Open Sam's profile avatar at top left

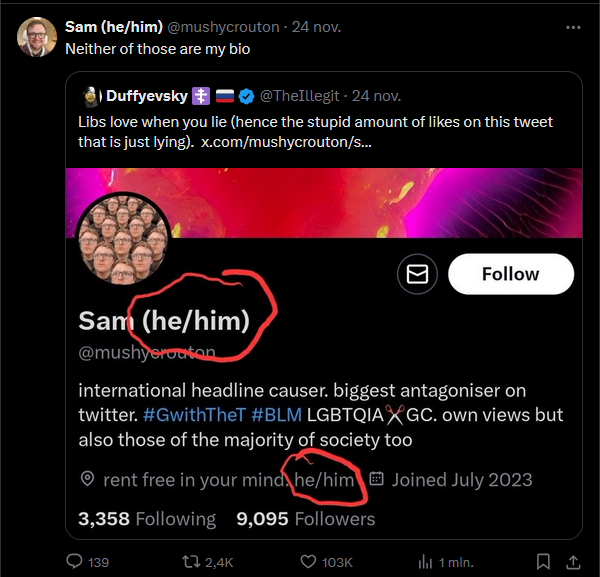pyautogui.click(x=35, y=35)
